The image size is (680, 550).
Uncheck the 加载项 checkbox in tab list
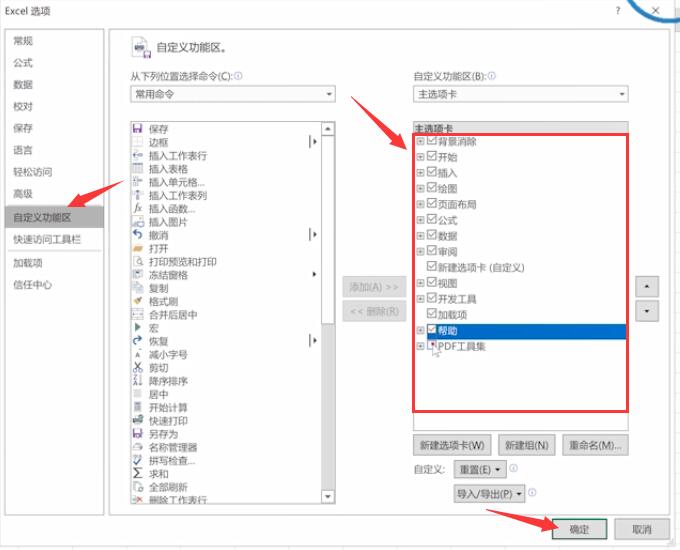[x=432, y=314]
